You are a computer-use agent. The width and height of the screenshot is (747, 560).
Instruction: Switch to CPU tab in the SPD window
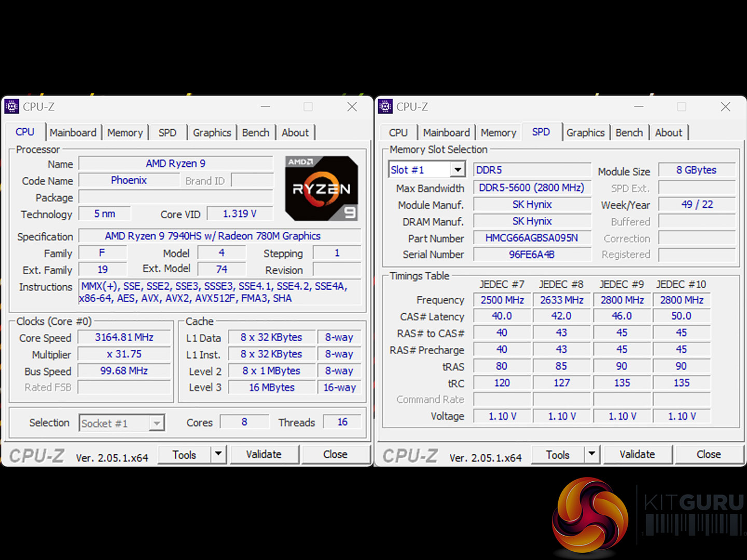click(398, 133)
